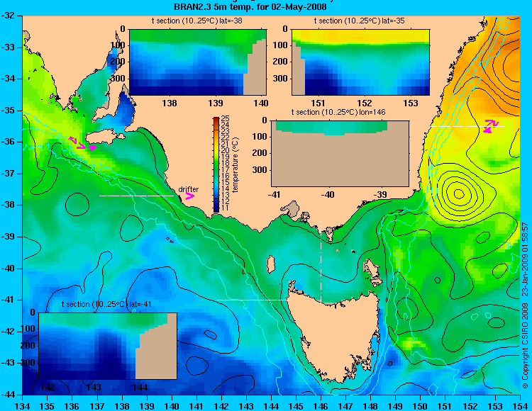Select the 11 tick on the color bar
The image size is (532, 411).
[226, 208]
